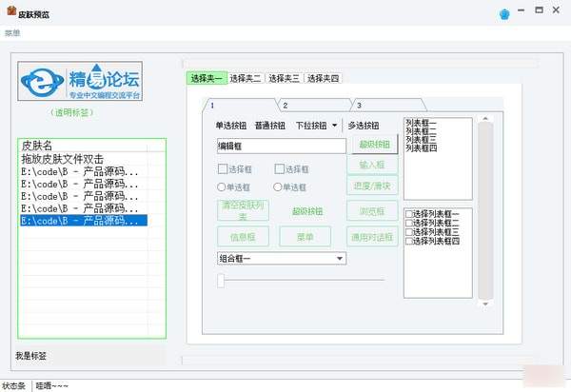This screenshot has width=571, height=392.
Task: Click the 清空皮肤列表 button
Action: [243, 211]
